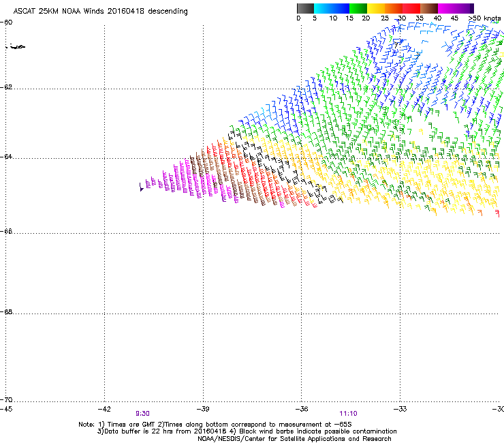The height and width of the screenshot is (443, 504).
Task: Click the -68 latitude axis label
Action: pyautogui.click(x=6, y=311)
